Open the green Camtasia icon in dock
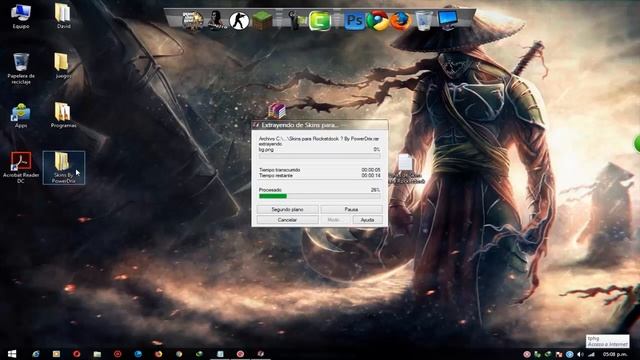Image resolution: width=640 pixels, height=360 pixels. pyautogui.click(x=320, y=21)
